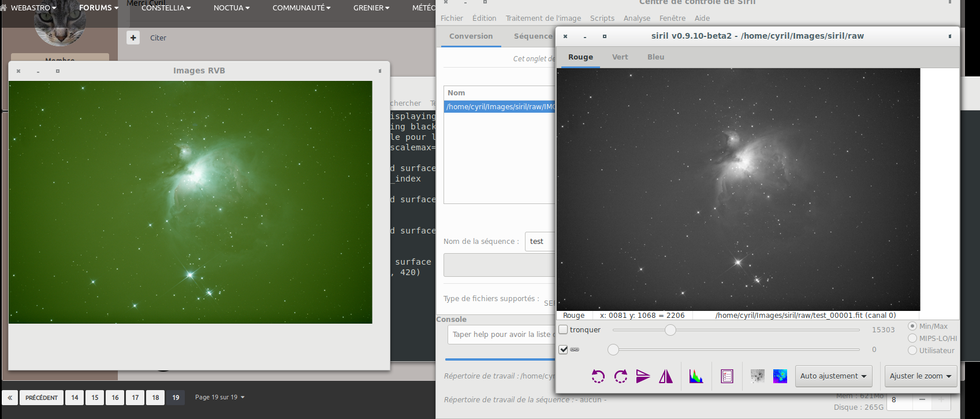
Task: Go to forum page 17
Action: tap(135, 398)
